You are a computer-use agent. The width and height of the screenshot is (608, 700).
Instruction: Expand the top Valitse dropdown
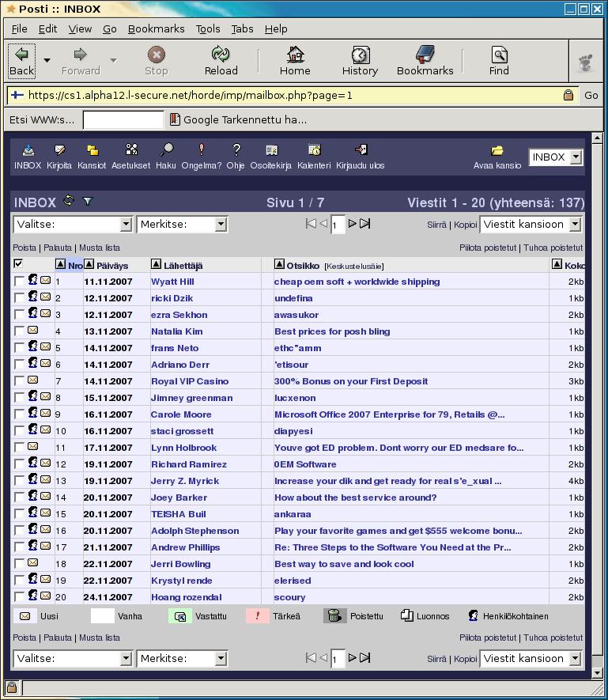[x=74, y=224]
